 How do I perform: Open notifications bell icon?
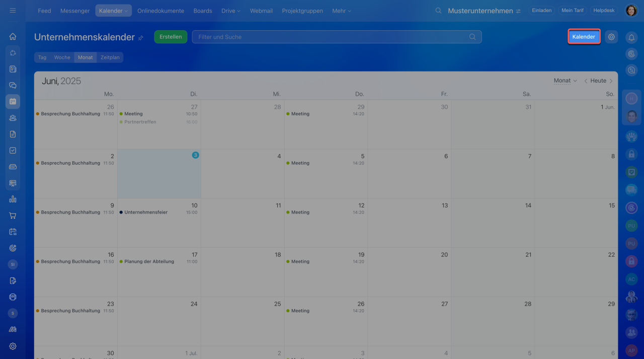(x=631, y=37)
